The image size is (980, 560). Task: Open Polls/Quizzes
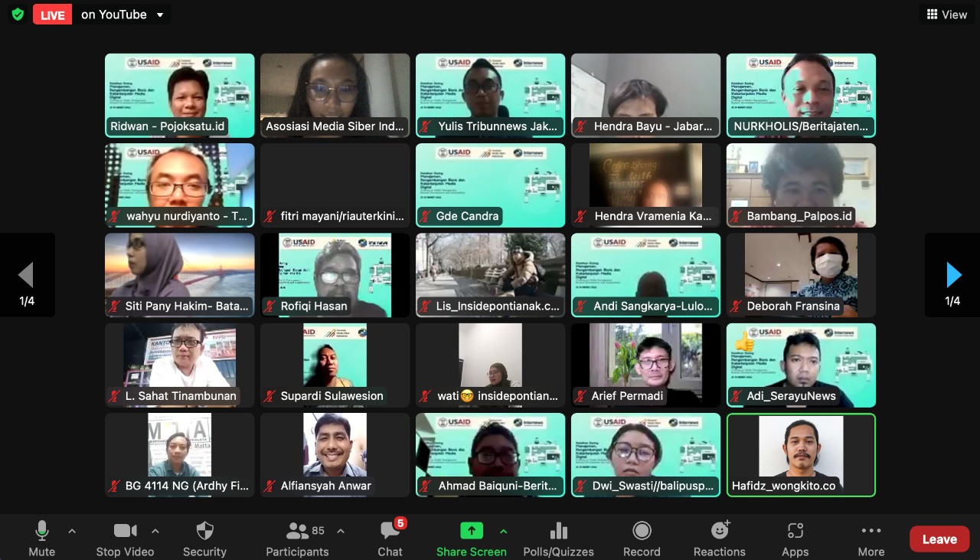(558, 539)
